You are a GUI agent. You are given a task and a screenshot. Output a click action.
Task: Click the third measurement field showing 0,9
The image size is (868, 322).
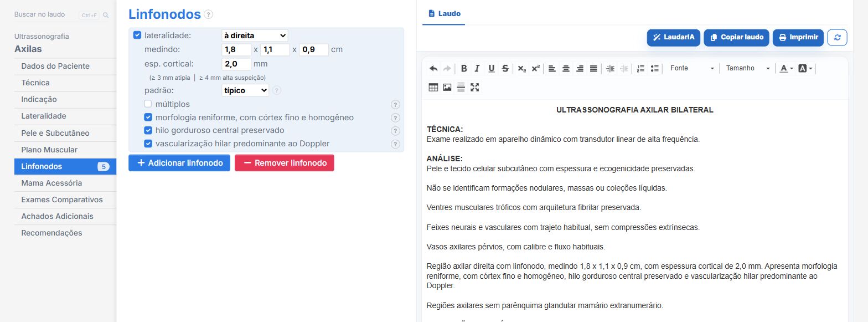pos(314,49)
